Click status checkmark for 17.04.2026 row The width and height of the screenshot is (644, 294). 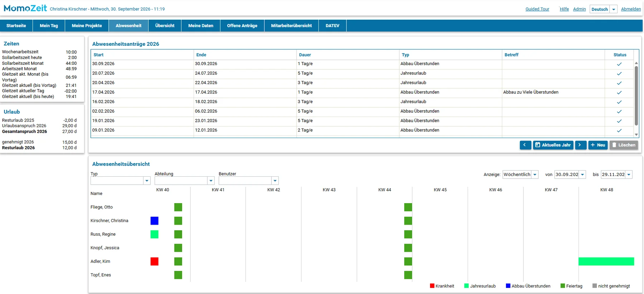point(619,93)
